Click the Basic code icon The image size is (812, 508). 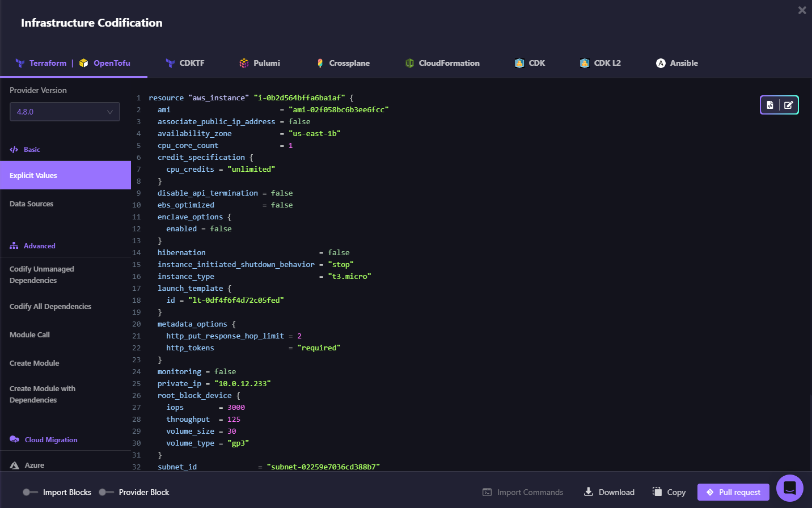[14, 150]
